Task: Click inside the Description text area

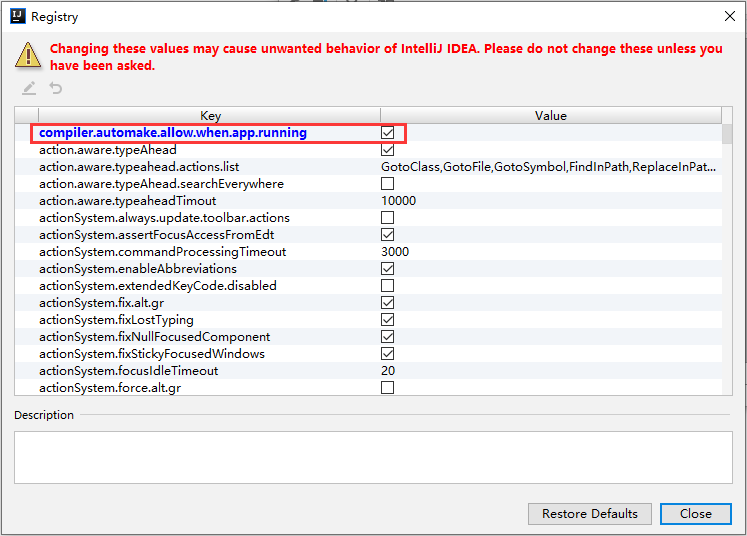Action: point(373,457)
